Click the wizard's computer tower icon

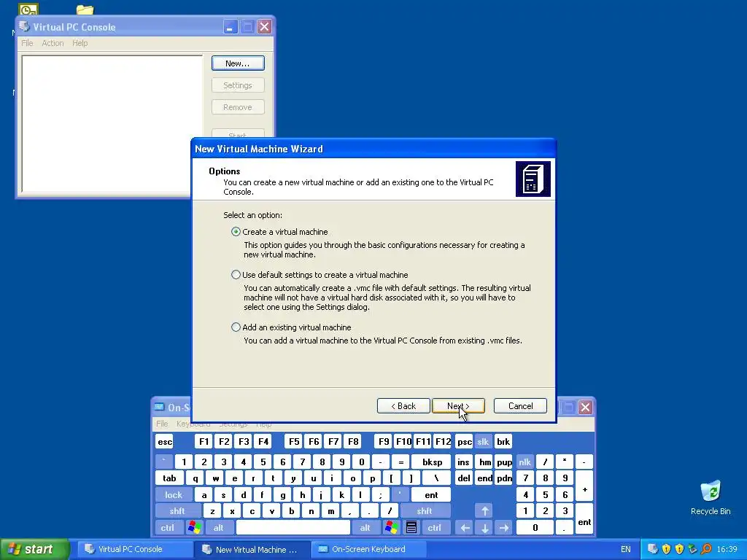533,179
